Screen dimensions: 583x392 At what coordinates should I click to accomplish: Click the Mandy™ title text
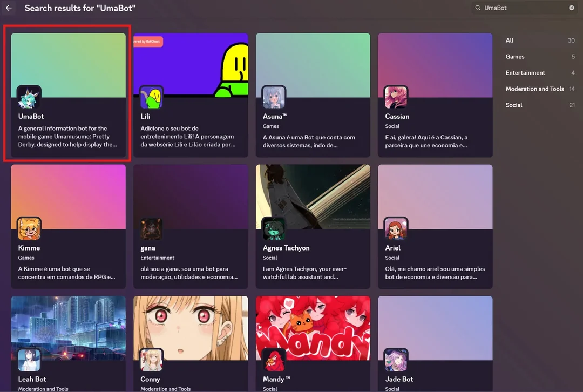276,379
